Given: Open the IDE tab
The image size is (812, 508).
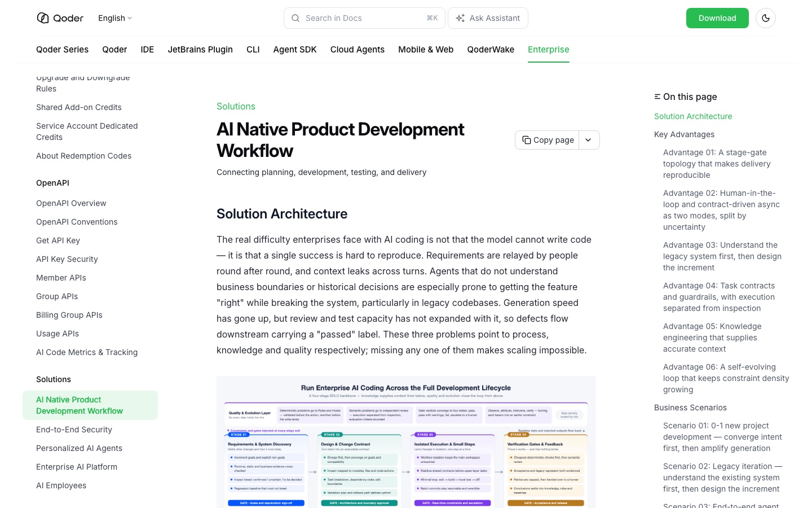Looking at the screenshot, I should click(147, 50).
